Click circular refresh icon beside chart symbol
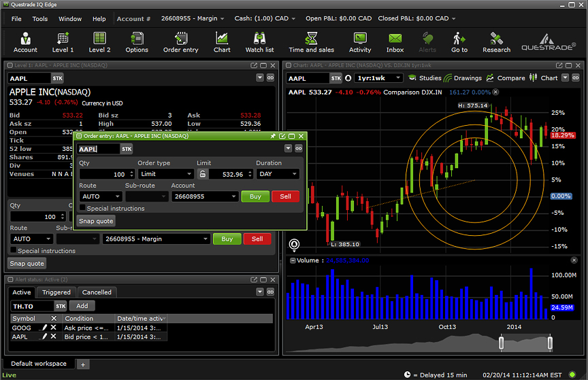588x380 pixels. tap(348, 78)
